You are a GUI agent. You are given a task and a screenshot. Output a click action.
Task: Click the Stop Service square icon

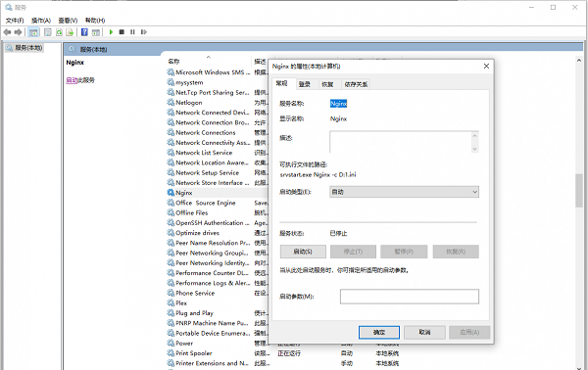click(122, 32)
